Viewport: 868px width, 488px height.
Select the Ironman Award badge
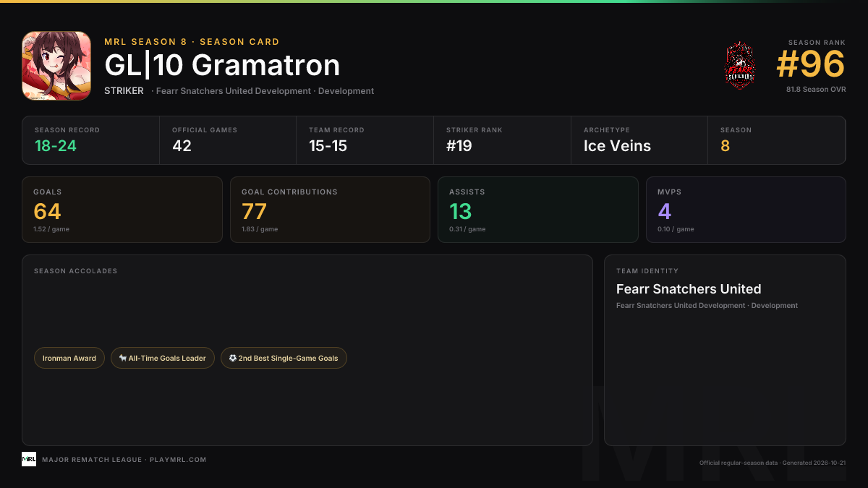(69, 358)
